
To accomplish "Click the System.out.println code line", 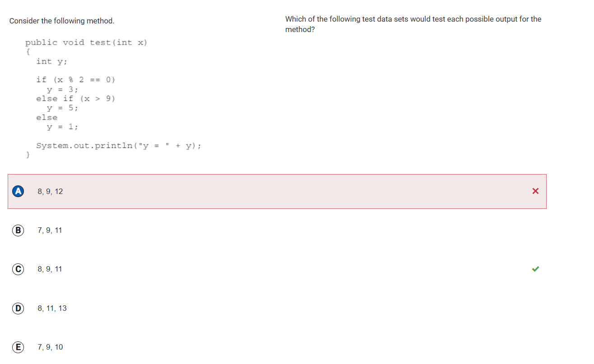I will pyautogui.click(x=119, y=146).
